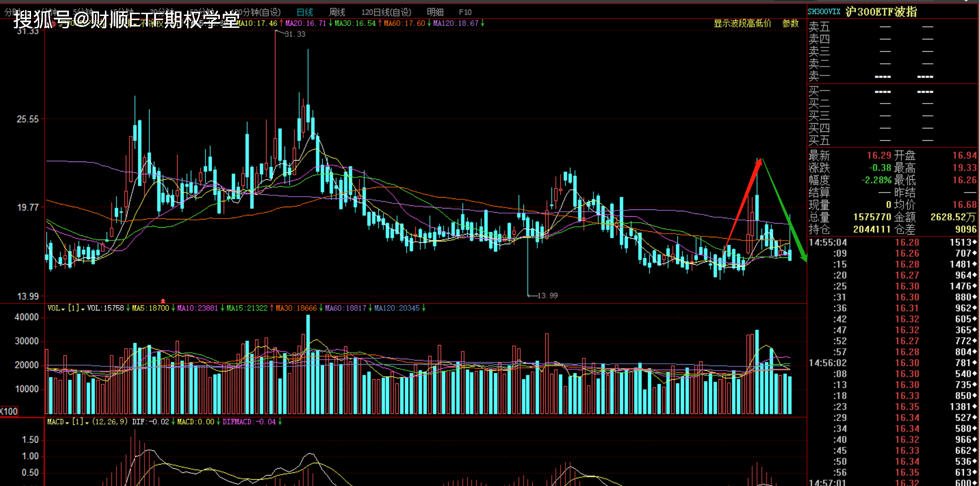
Task: Click the MA10 up-arrow indicator in price header
Action: pyautogui.click(x=281, y=23)
